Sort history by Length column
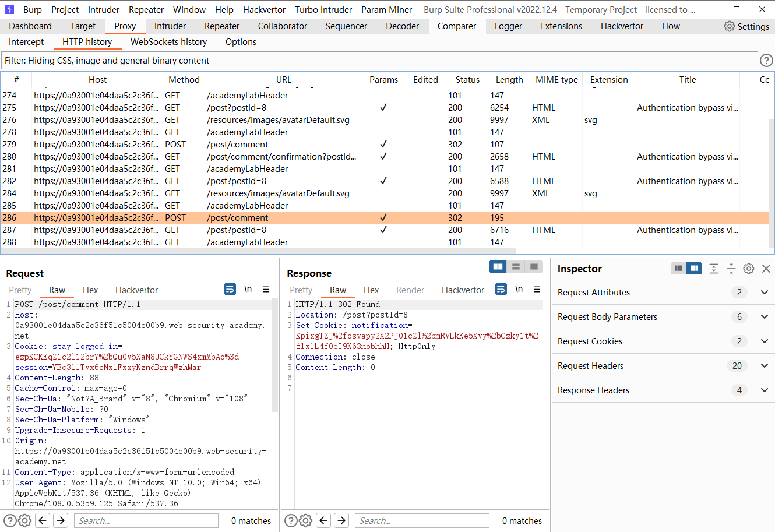Viewport: 775px width, 532px height. point(509,80)
